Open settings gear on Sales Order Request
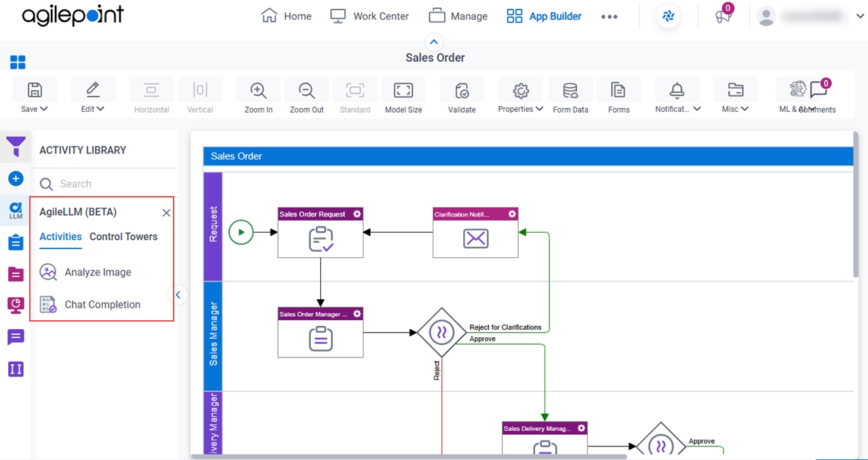 pyautogui.click(x=357, y=214)
